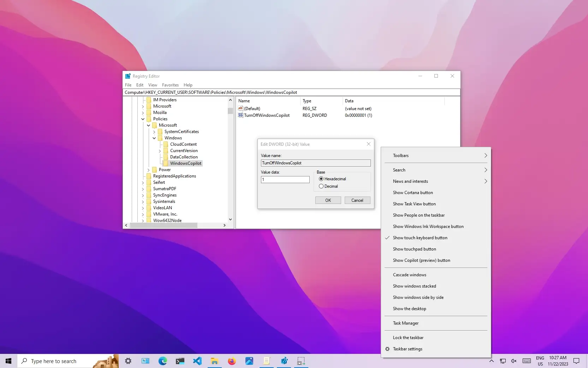Toggle Show touchpad button
This screenshot has width=588, height=368.
tap(436, 249)
